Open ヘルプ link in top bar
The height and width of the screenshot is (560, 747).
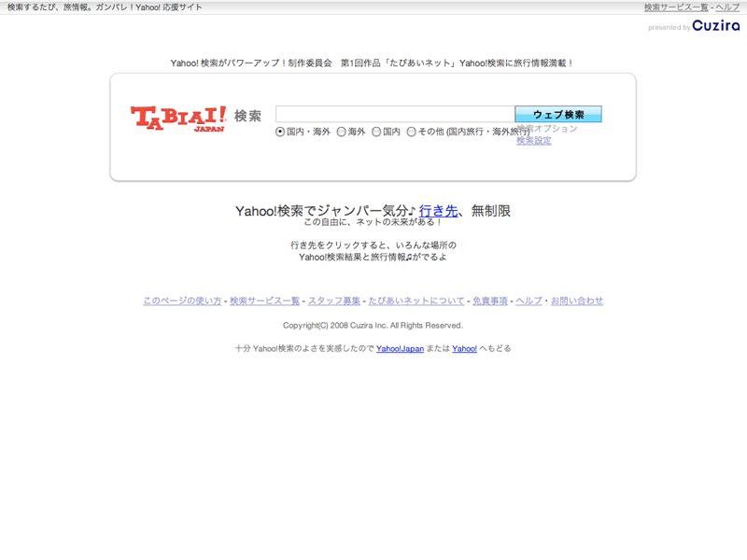pyautogui.click(x=727, y=7)
